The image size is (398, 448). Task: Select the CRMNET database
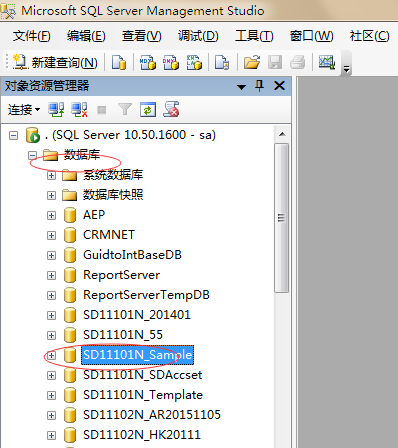(x=109, y=235)
